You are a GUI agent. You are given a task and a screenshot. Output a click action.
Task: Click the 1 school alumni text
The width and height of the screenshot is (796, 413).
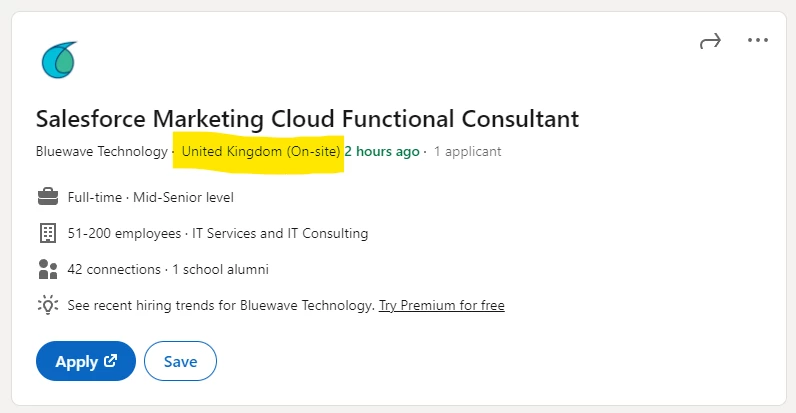(220, 269)
